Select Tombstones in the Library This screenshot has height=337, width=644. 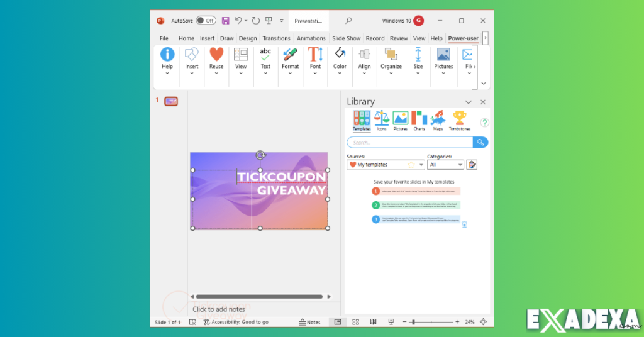459,121
